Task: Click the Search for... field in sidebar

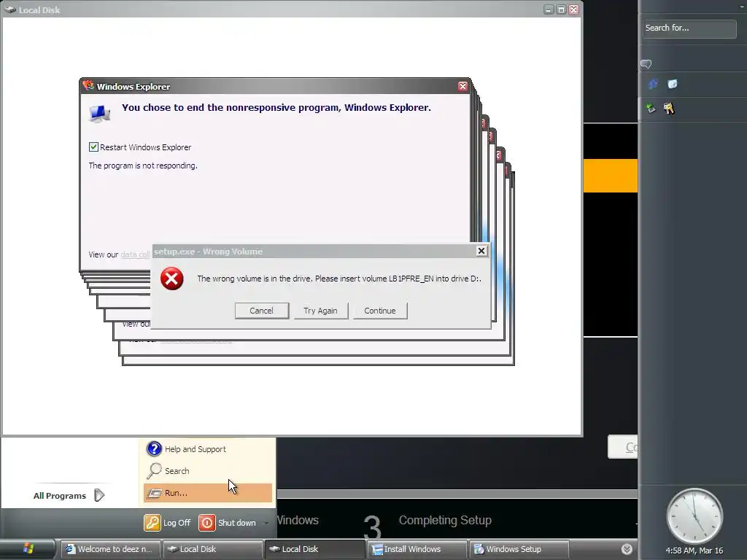Action: pyautogui.click(x=689, y=28)
